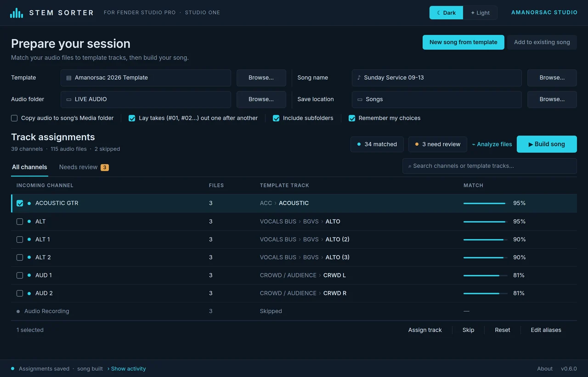Browse for the Template file
This screenshot has height=377, width=588.
pyautogui.click(x=261, y=78)
